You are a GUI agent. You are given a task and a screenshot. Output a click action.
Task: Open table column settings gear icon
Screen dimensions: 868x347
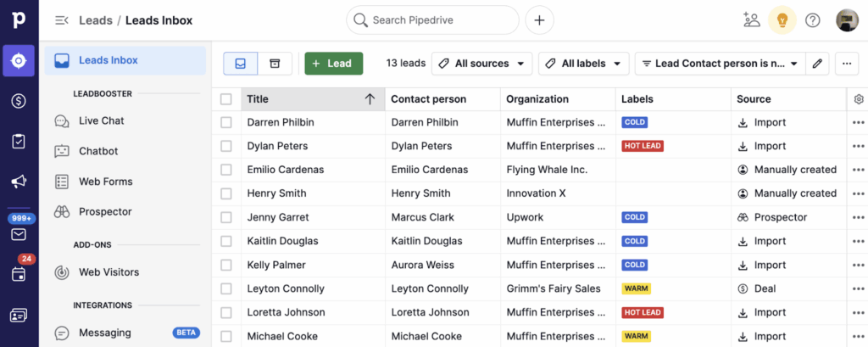(858, 99)
